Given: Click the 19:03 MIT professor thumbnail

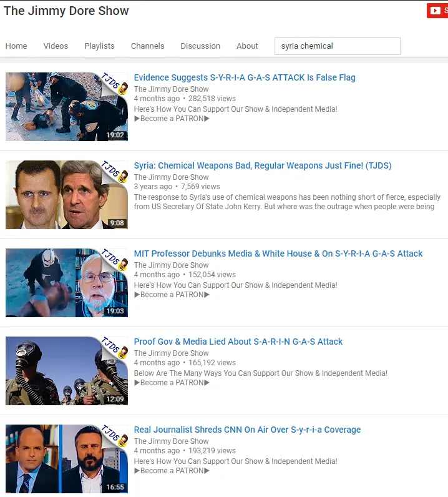Looking at the screenshot, I should point(67,283).
